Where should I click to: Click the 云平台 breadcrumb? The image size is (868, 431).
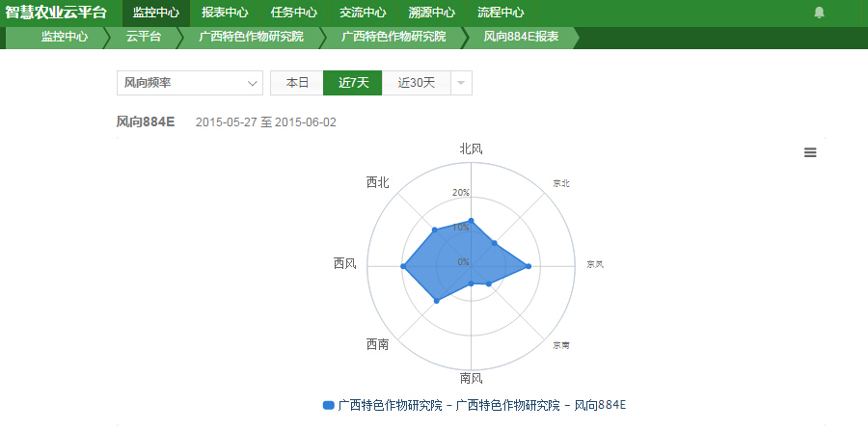(x=143, y=37)
